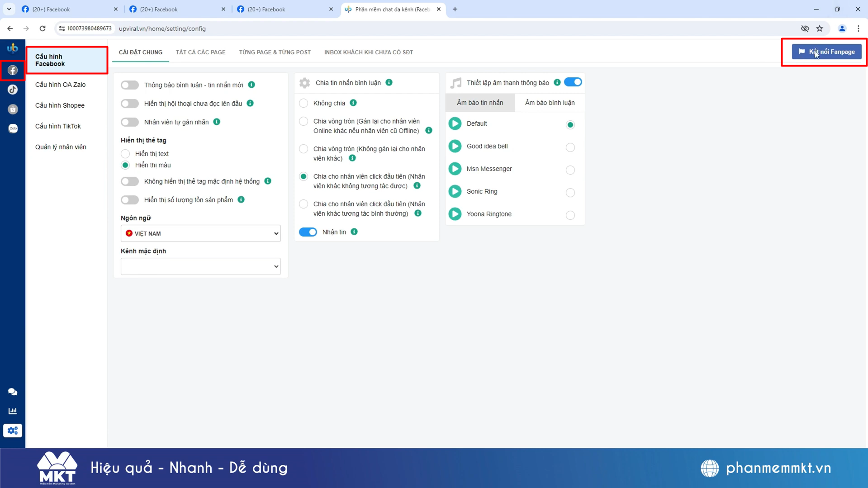Play the Good idea bell sound
868x488 pixels.
(455, 146)
